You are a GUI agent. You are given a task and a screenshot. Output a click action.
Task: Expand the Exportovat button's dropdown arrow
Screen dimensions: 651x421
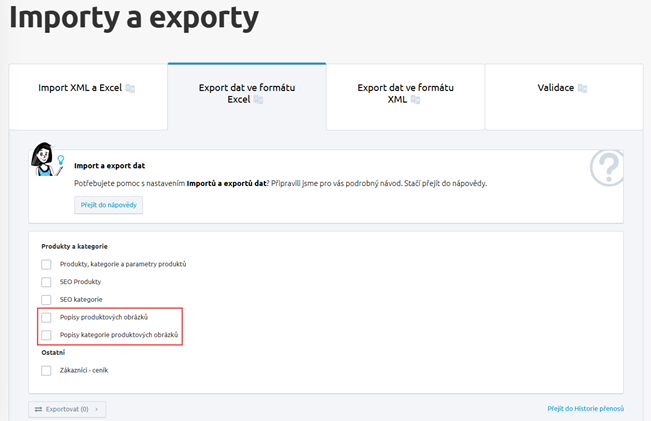click(x=98, y=409)
